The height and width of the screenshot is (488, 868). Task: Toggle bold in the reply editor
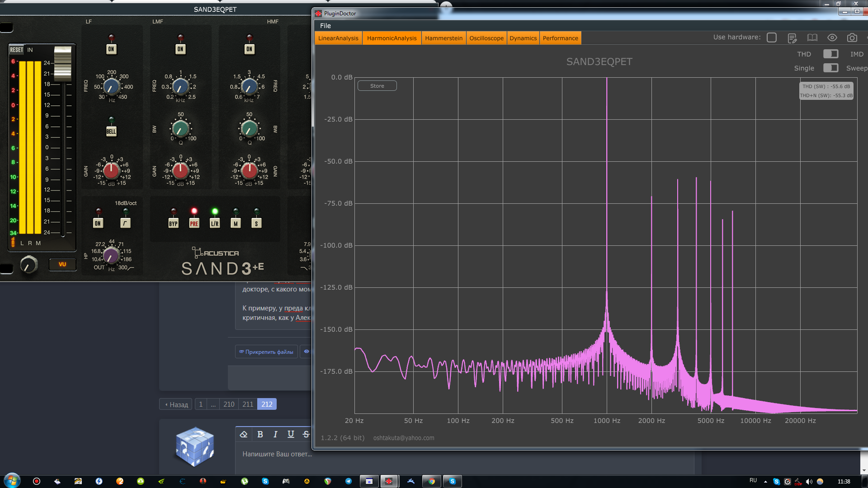pos(260,434)
